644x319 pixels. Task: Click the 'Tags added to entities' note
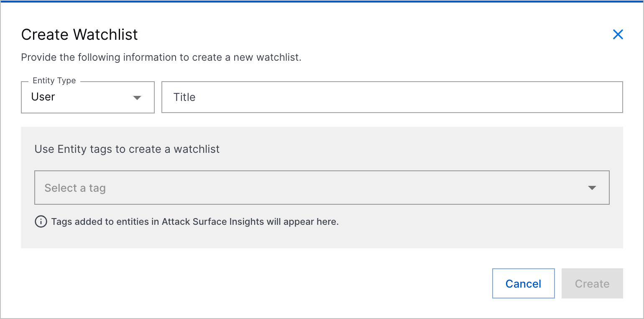coord(195,222)
